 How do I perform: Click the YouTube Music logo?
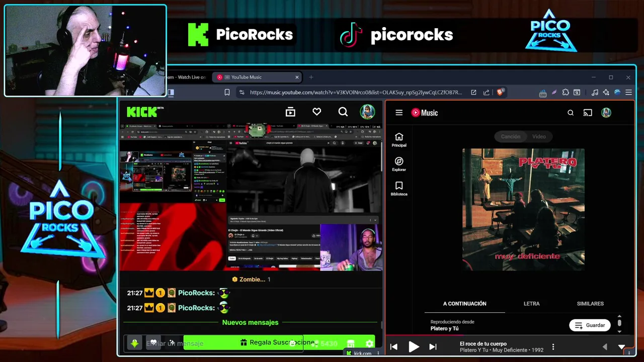425,113
